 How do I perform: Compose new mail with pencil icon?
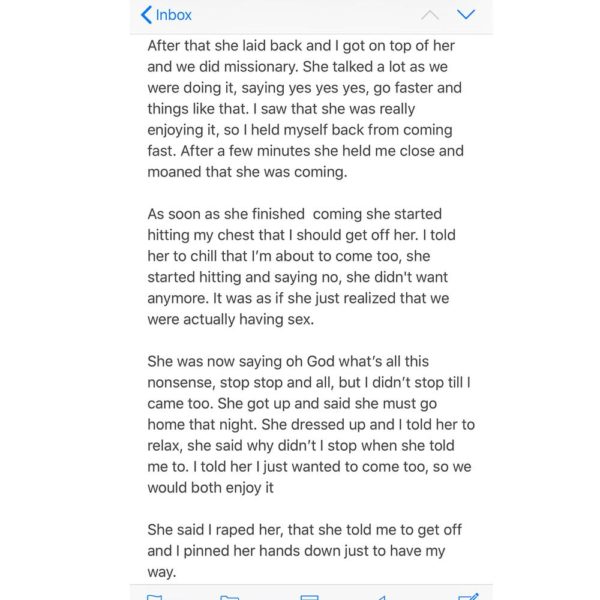pyautogui.click(x=468, y=596)
